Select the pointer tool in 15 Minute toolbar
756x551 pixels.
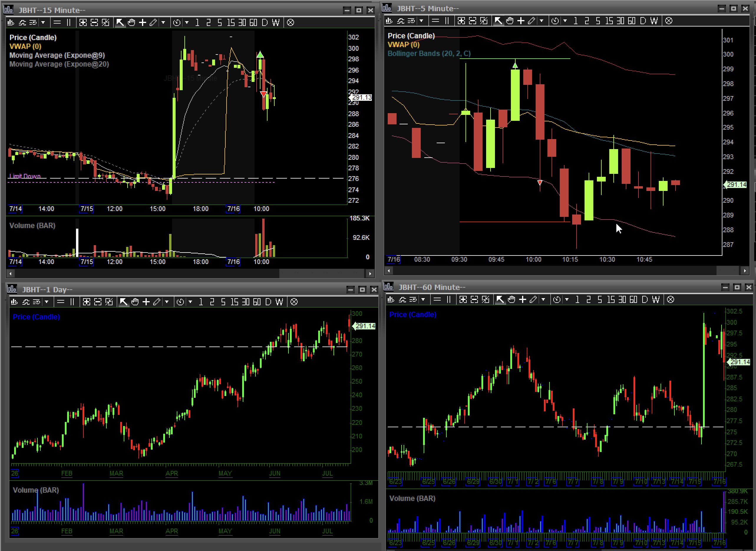(120, 23)
